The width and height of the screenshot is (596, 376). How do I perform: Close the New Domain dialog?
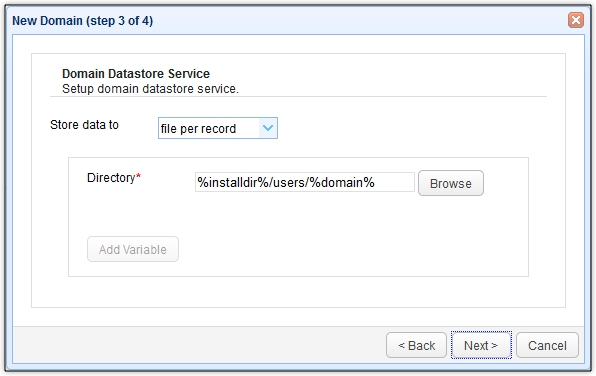576,20
